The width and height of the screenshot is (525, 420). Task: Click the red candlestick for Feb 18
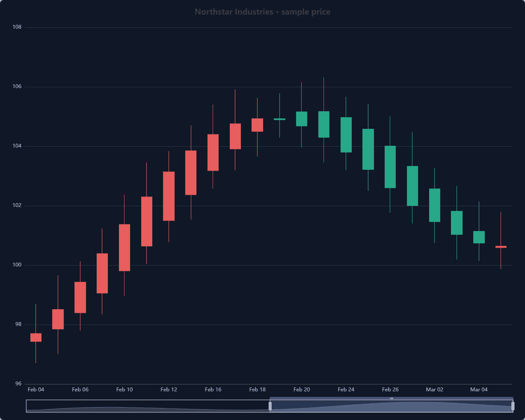[x=257, y=125]
